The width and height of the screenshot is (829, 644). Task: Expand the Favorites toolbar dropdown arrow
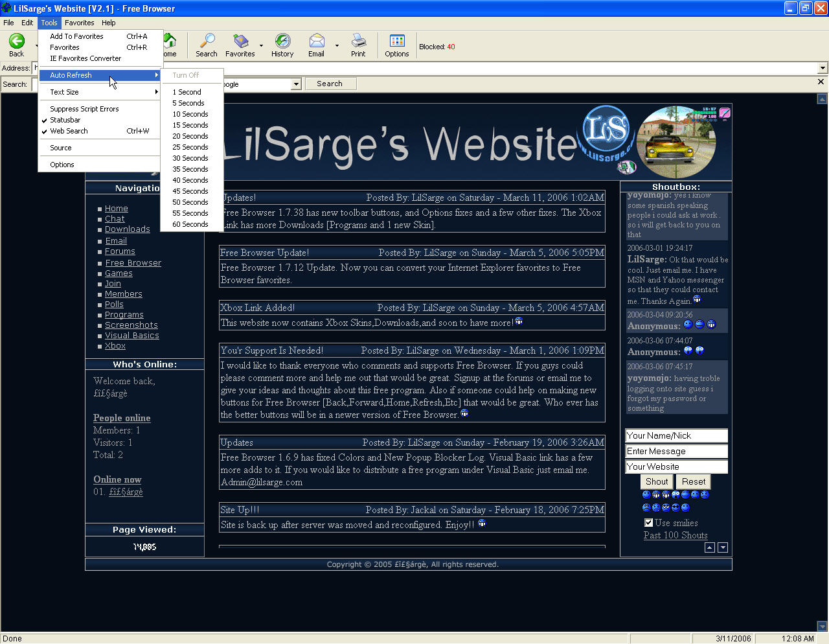coord(262,45)
